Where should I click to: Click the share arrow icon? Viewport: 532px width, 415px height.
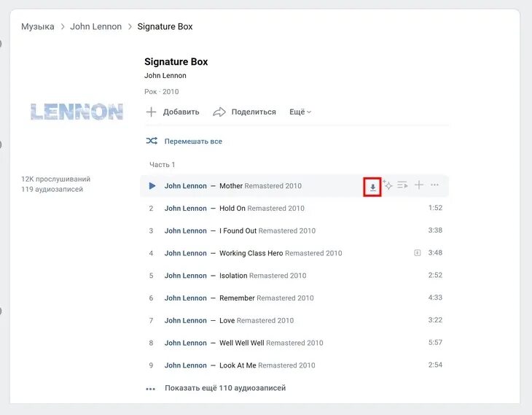(219, 112)
